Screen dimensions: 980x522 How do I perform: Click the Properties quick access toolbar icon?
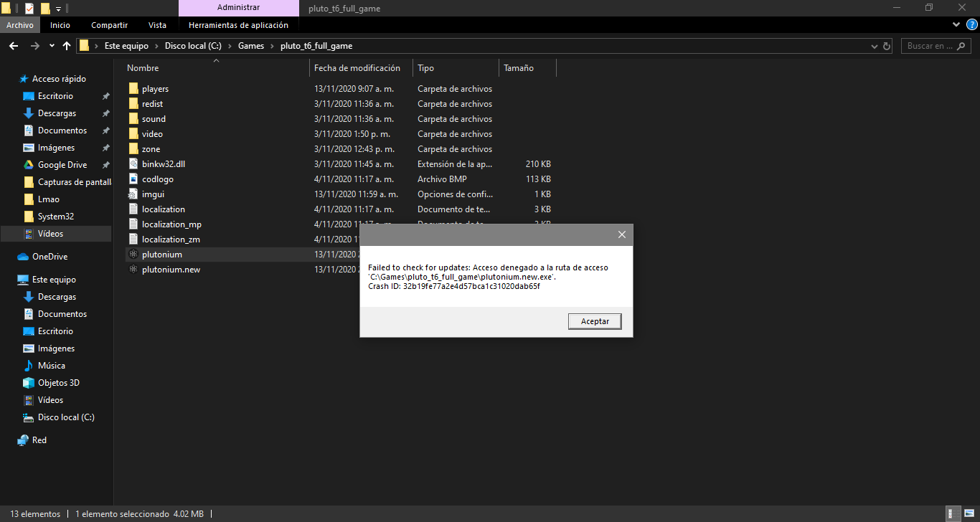[29, 9]
